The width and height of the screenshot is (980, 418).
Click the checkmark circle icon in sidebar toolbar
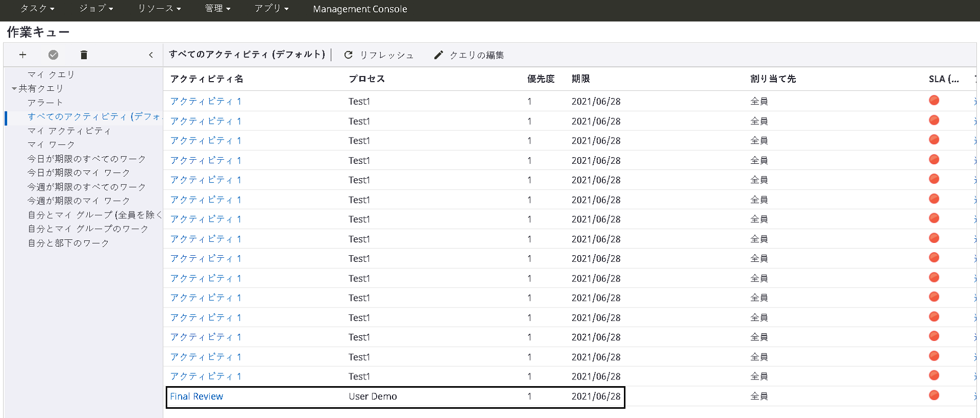[x=53, y=55]
